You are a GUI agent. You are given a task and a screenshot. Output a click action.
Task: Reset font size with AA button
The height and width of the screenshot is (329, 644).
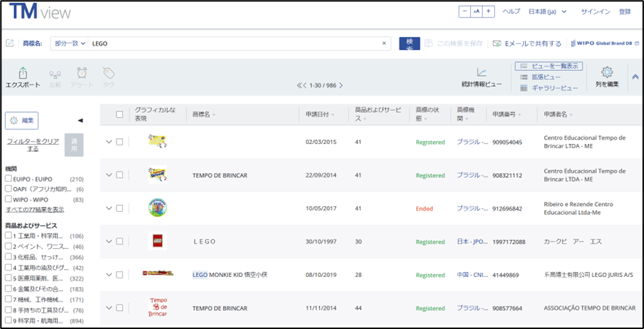tap(476, 12)
